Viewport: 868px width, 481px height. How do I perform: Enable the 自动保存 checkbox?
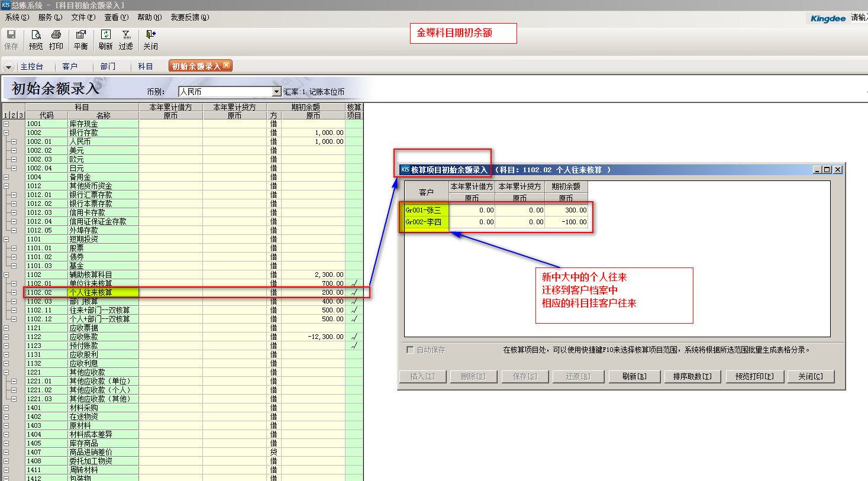pos(409,350)
